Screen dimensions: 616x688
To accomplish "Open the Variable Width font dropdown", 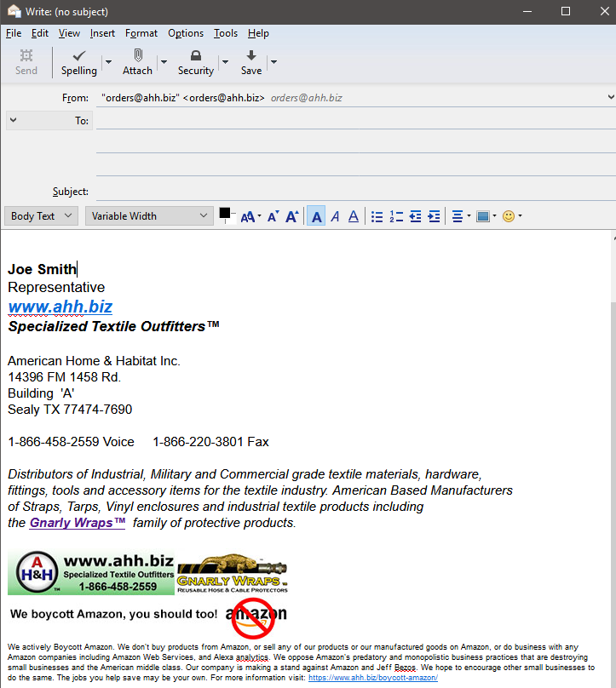I will point(149,216).
